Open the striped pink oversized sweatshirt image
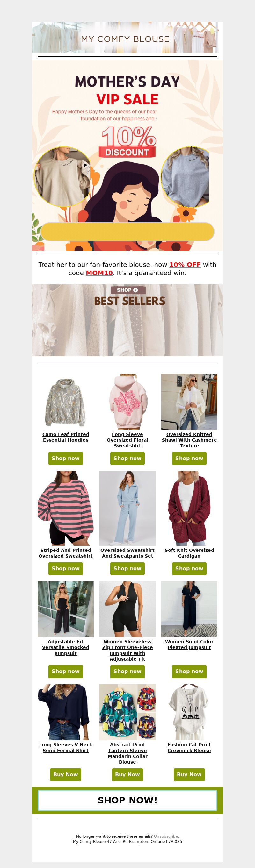Viewport: 255px width, 868px height. (x=65, y=508)
